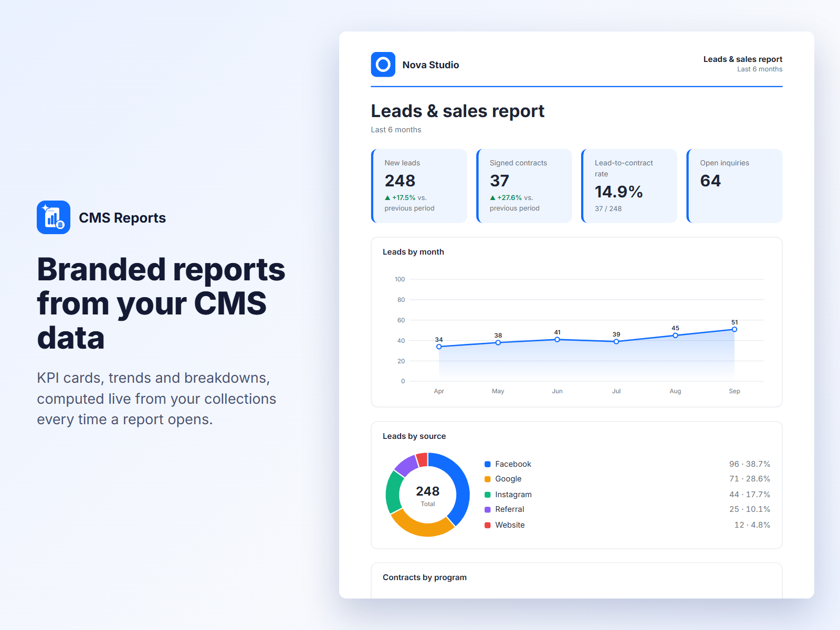Click the 44 · 17.7% value
840x630 pixels.
750,495
